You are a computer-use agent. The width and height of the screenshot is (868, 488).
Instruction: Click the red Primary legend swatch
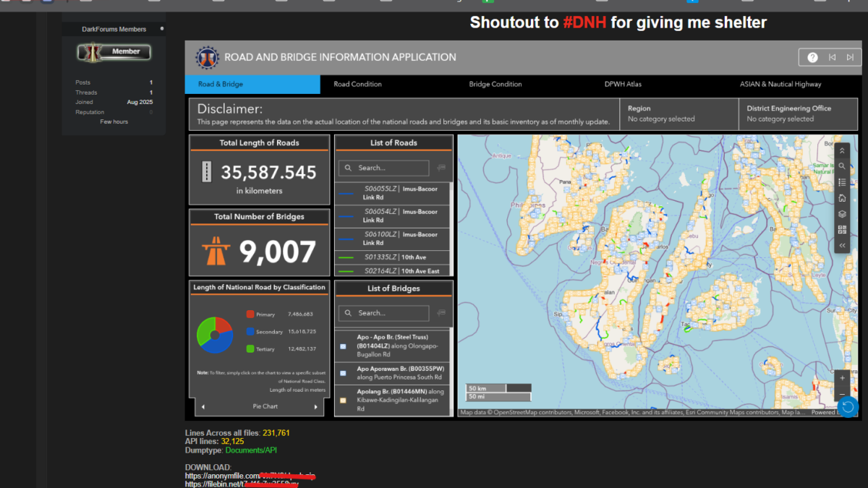(250, 314)
